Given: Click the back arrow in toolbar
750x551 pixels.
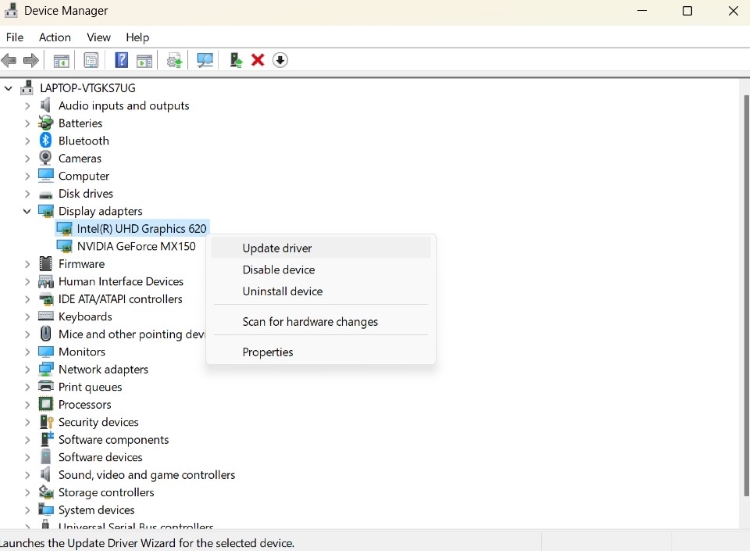Looking at the screenshot, I should click(10, 60).
